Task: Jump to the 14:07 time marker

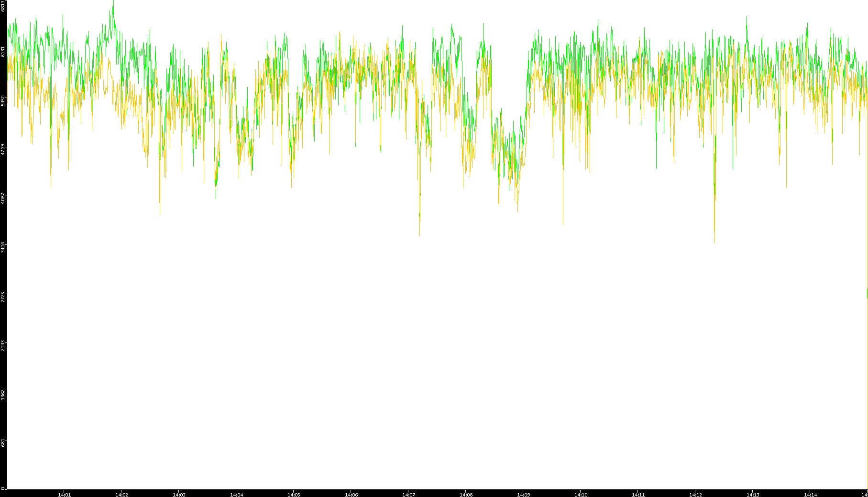Action: [408, 495]
